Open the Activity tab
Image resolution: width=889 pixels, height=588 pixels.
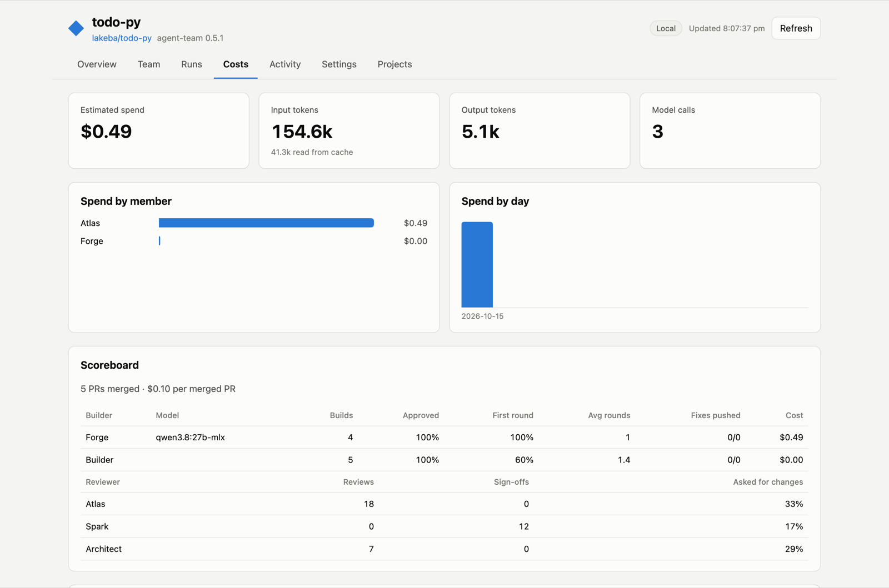coord(285,64)
